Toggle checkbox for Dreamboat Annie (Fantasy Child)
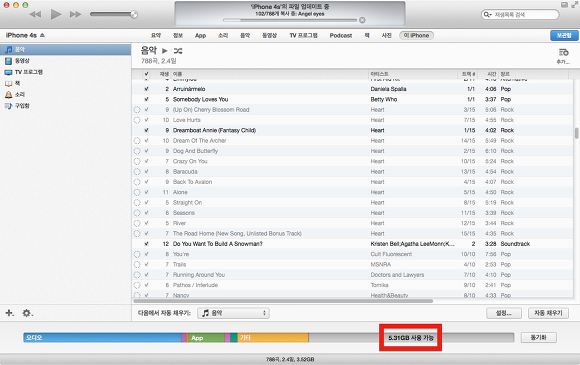 coord(146,130)
